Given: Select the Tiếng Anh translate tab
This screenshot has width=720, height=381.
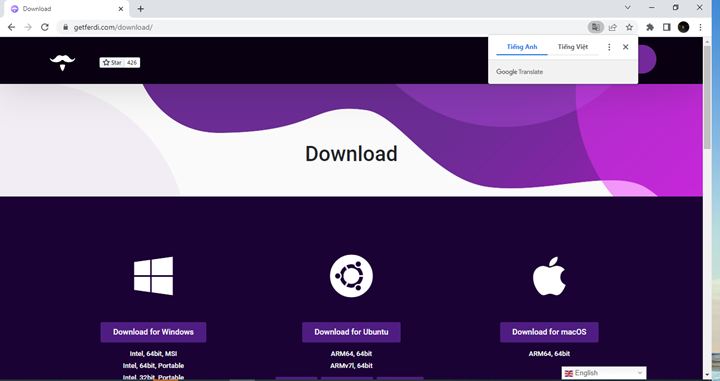Looking at the screenshot, I should click(x=522, y=47).
